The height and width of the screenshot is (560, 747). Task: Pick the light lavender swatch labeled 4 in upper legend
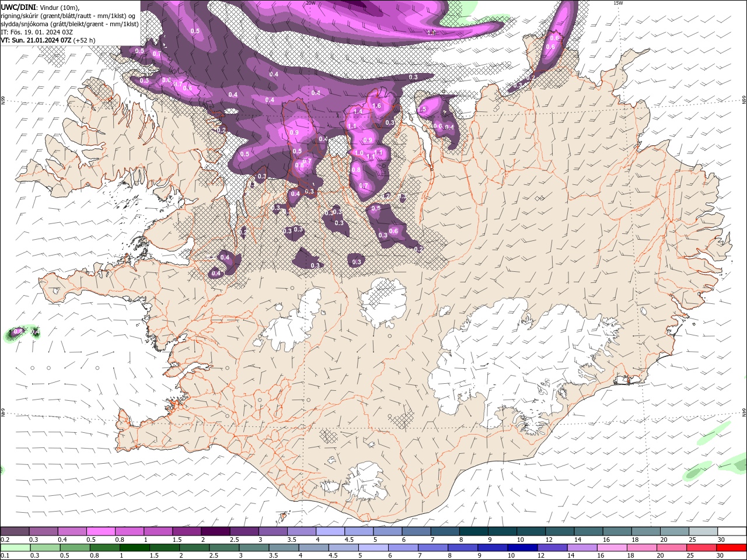click(x=330, y=531)
